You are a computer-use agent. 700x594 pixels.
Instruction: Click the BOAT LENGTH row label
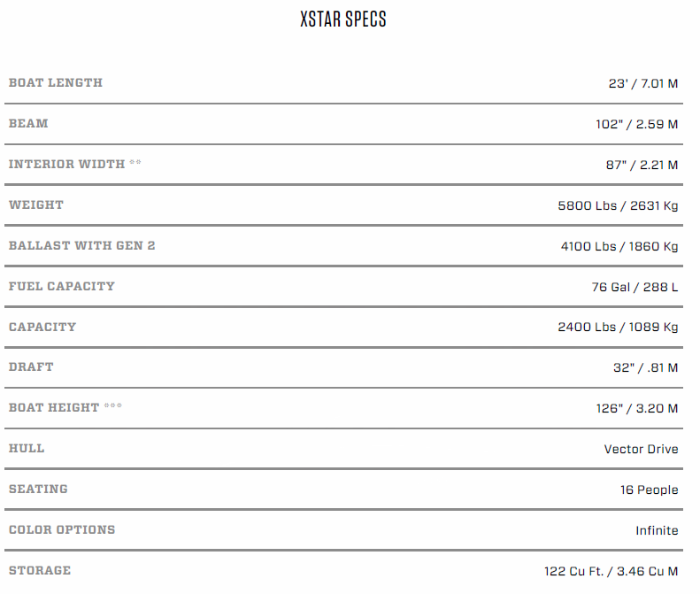(56, 82)
